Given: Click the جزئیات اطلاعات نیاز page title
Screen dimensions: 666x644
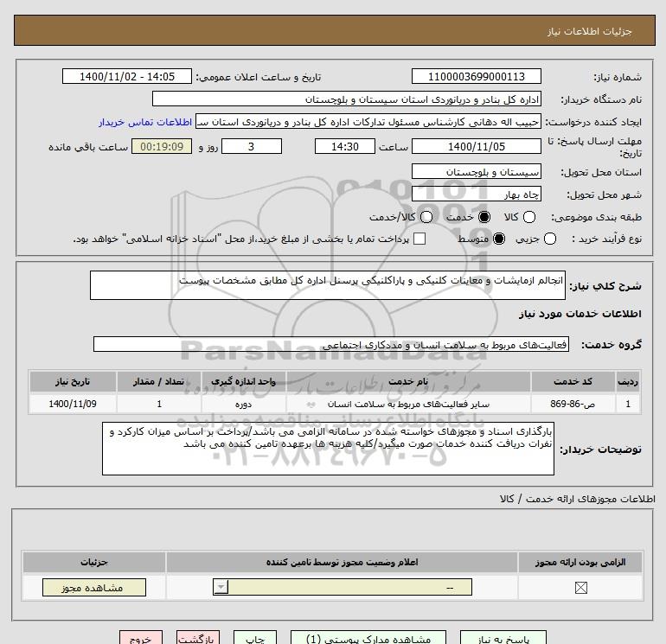Looking at the screenshot, I should (589, 31).
